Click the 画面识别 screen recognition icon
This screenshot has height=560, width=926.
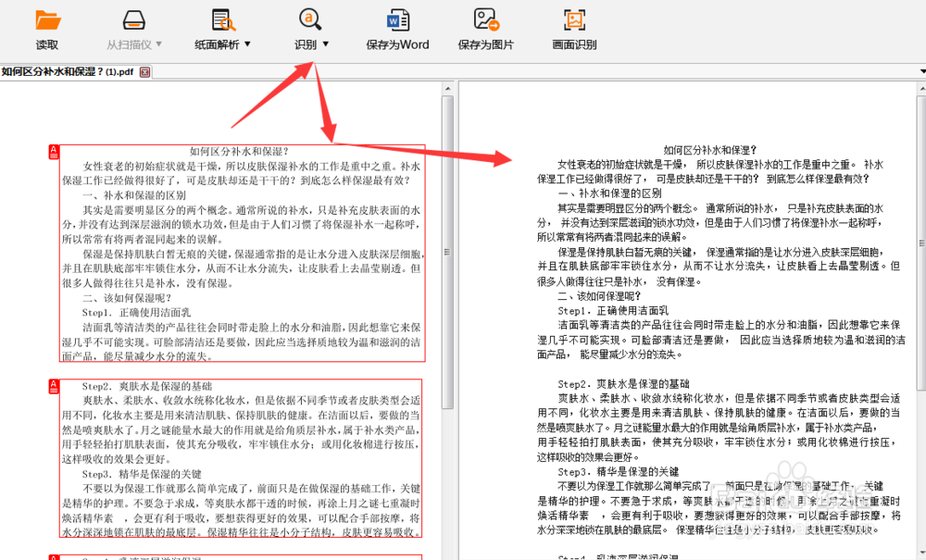575,19
